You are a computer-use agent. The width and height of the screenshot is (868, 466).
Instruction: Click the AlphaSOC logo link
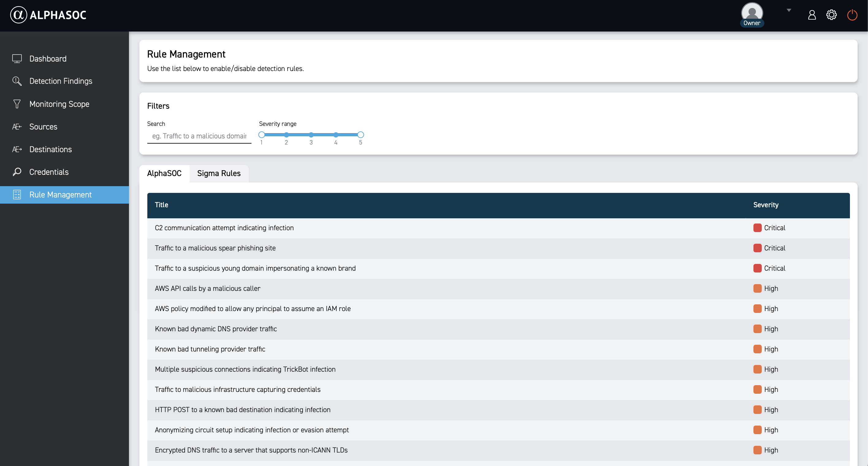(48, 15)
